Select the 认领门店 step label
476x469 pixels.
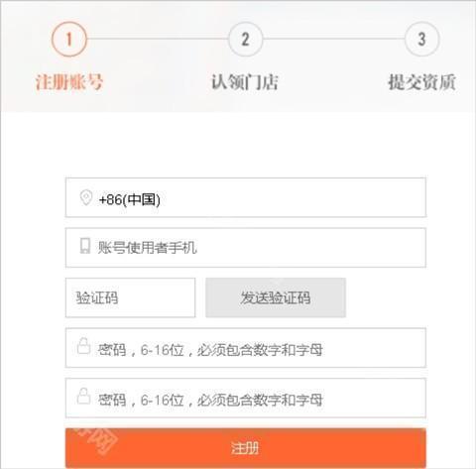point(245,82)
